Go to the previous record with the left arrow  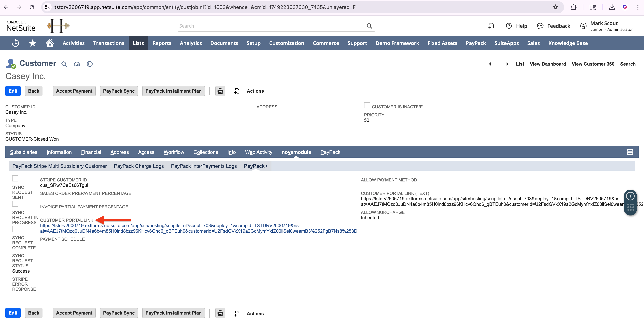click(x=492, y=64)
